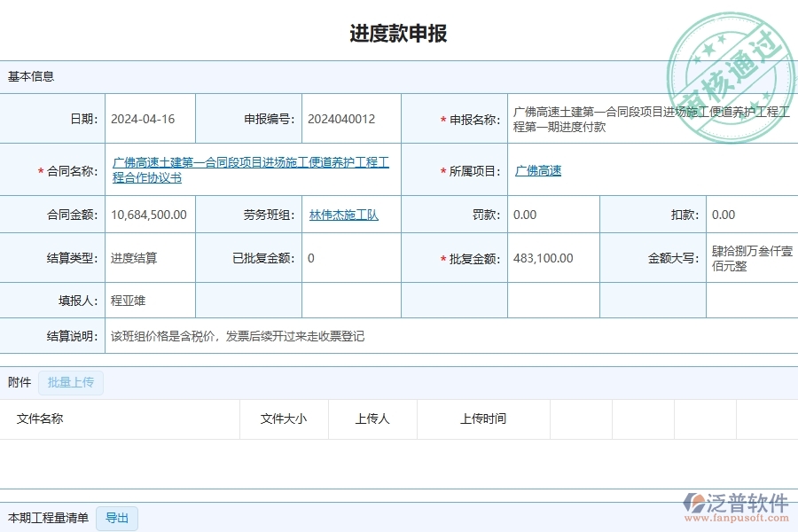798x532 pixels.
Task: Select the 附件 section header
Action: (20, 380)
